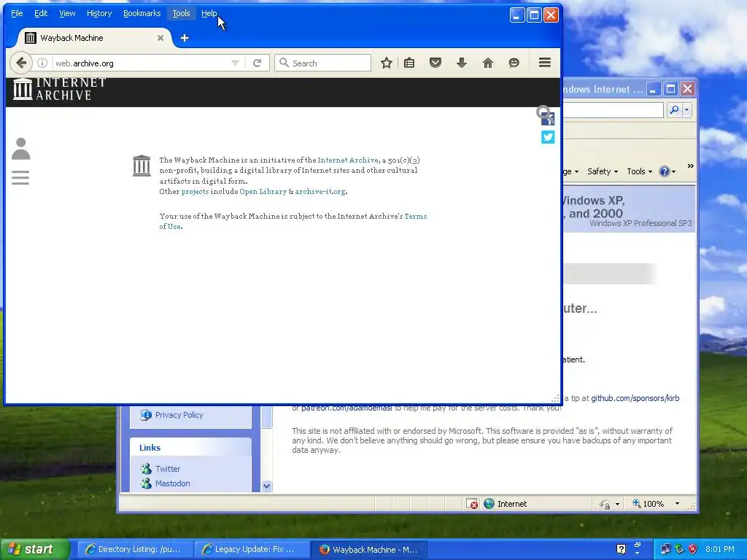Show site information icon in address bar
The width and height of the screenshot is (747, 560).
(x=42, y=63)
